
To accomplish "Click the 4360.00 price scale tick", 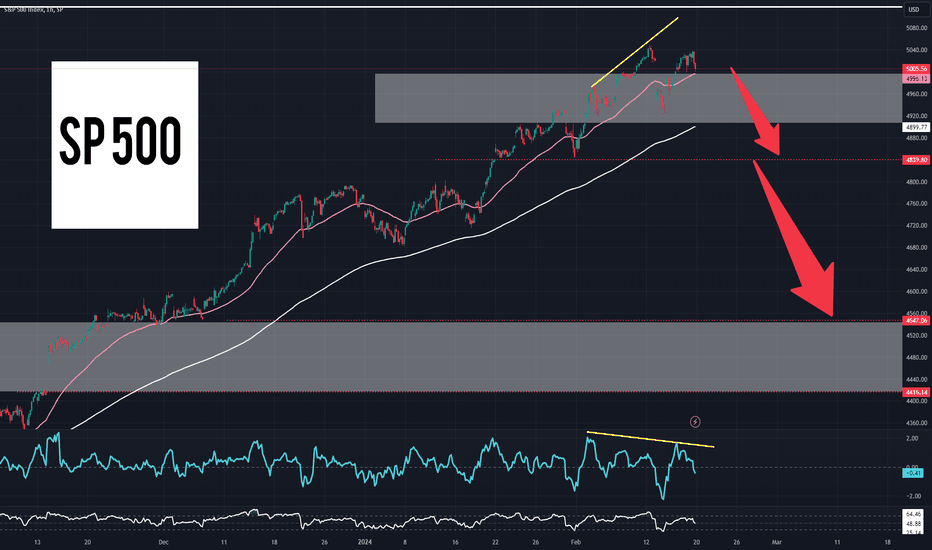I will [x=917, y=423].
